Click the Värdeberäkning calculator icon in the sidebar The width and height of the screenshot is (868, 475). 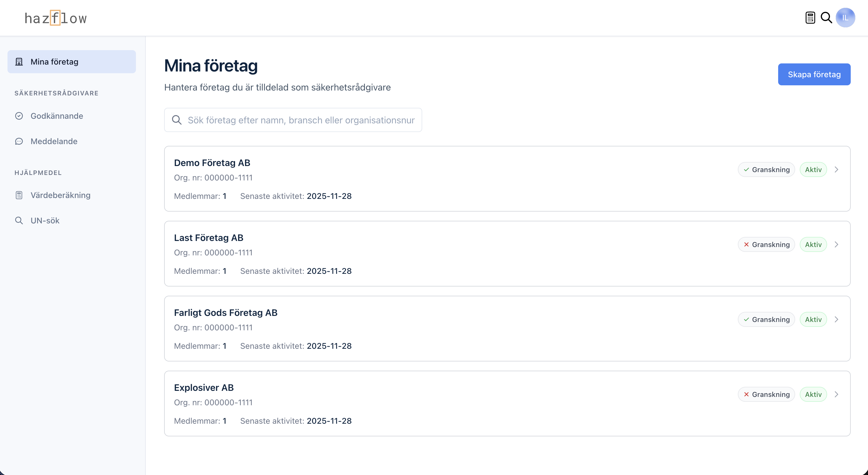(19, 195)
